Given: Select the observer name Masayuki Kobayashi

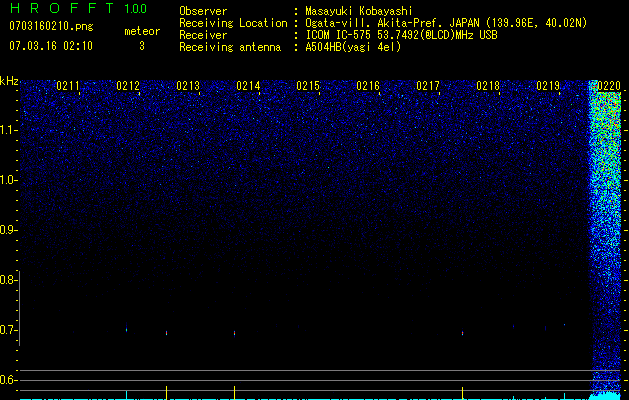Looking at the screenshot, I should [359, 11].
